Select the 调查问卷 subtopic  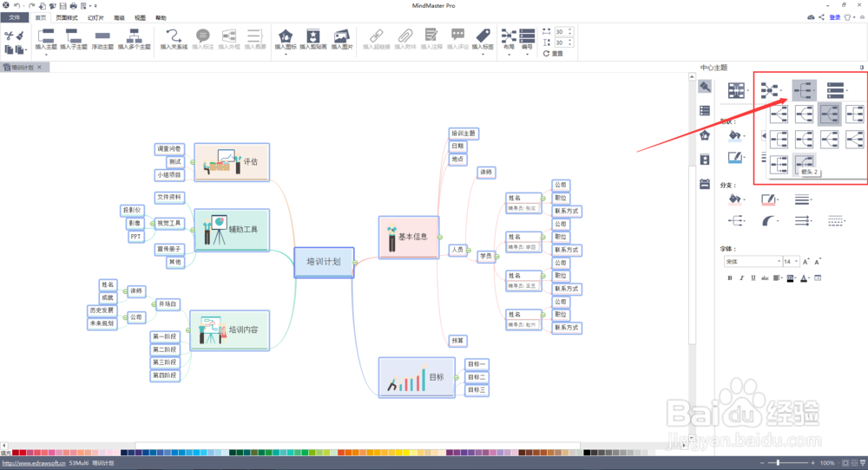point(168,149)
